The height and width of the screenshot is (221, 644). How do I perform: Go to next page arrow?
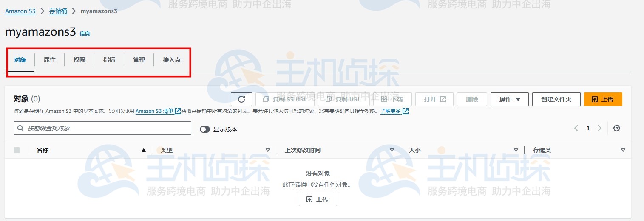tap(600, 128)
